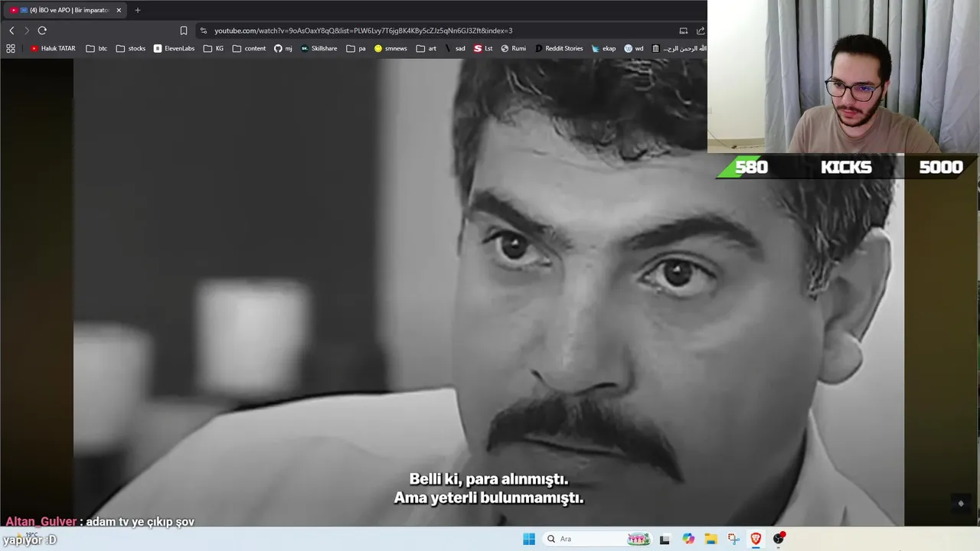Bookmark this page with the bookmark icon
The width and height of the screenshot is (980, 551).
[x=184, y=31]
